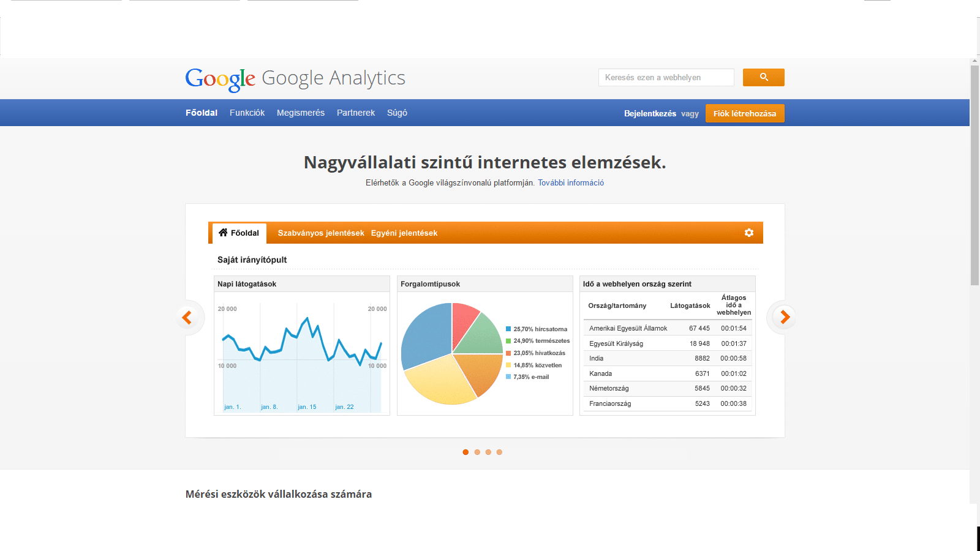Open Főoldal in the blue navigation bar
This screenshot has width=980, height=551.
coord(202,113)
